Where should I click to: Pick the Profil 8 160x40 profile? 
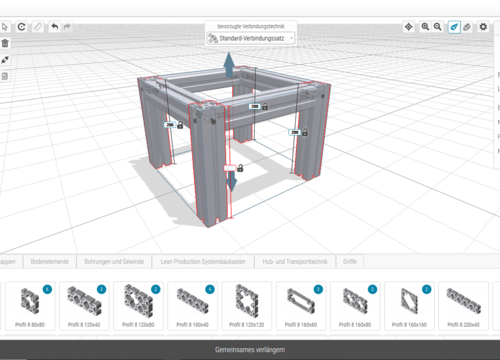(x=193, y=306)
